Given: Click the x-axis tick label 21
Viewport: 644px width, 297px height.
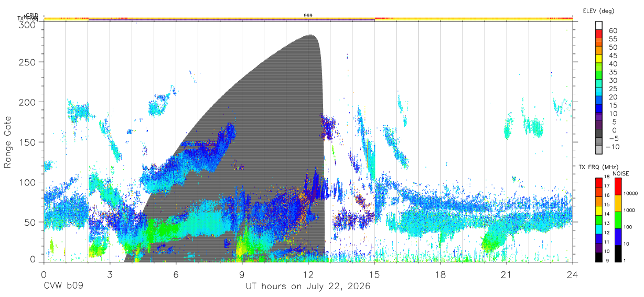Looking at the screenshot, I should click(507, 274).
